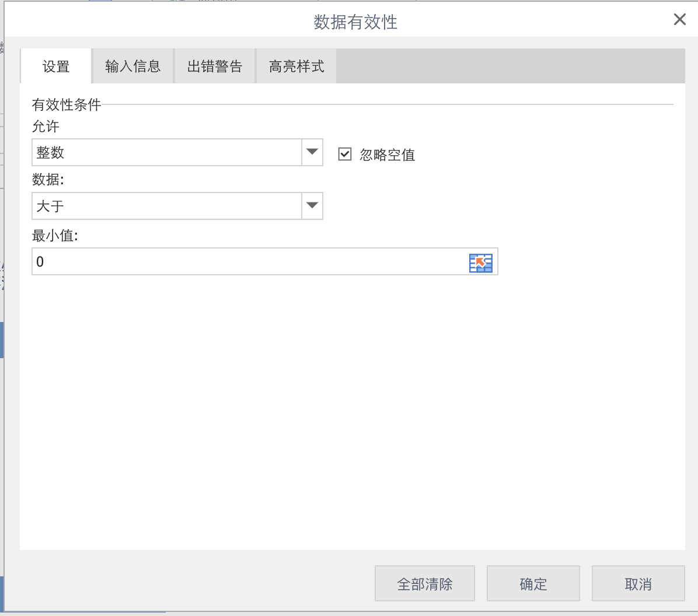Image resolution: width=698 pixels, height=616 pixels.
Task: Click the 数据有效性 dialog title
Action: pyautogui.click(x=355, y=22)
